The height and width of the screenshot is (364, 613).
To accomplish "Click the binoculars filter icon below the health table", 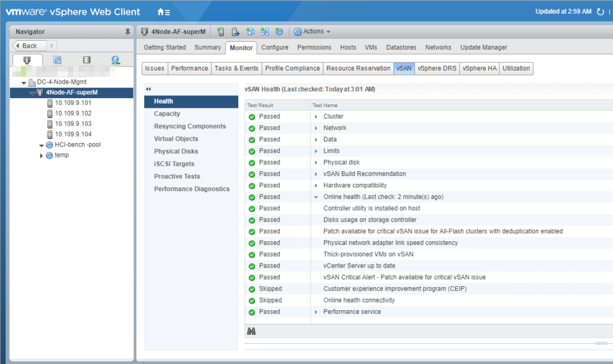I will pos(251,330).
